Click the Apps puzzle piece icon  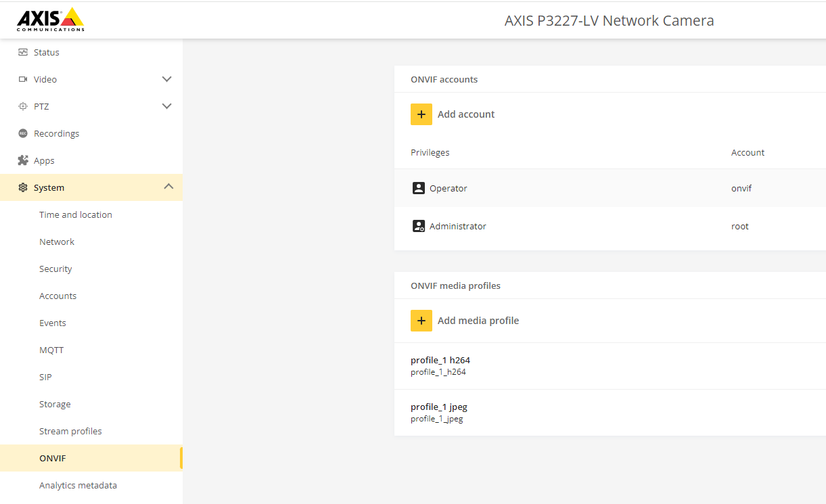click(x=23, y=160)
